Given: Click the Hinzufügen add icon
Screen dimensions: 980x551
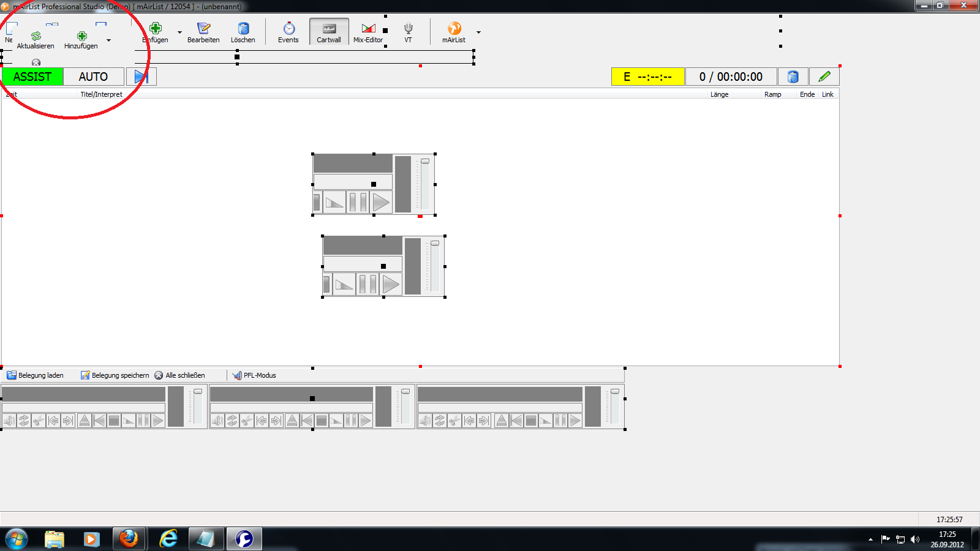Looking at the screenshot, I should click(x=81, y=36).
